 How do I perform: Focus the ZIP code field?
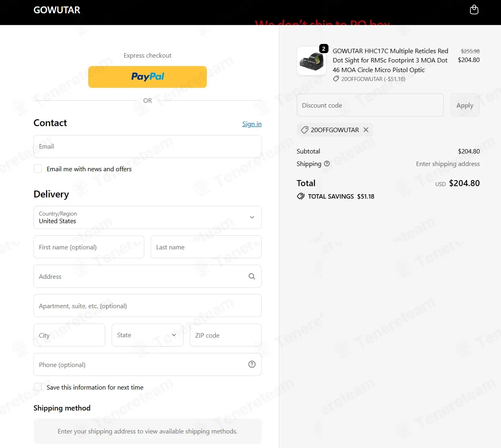(x=226, y=335)
